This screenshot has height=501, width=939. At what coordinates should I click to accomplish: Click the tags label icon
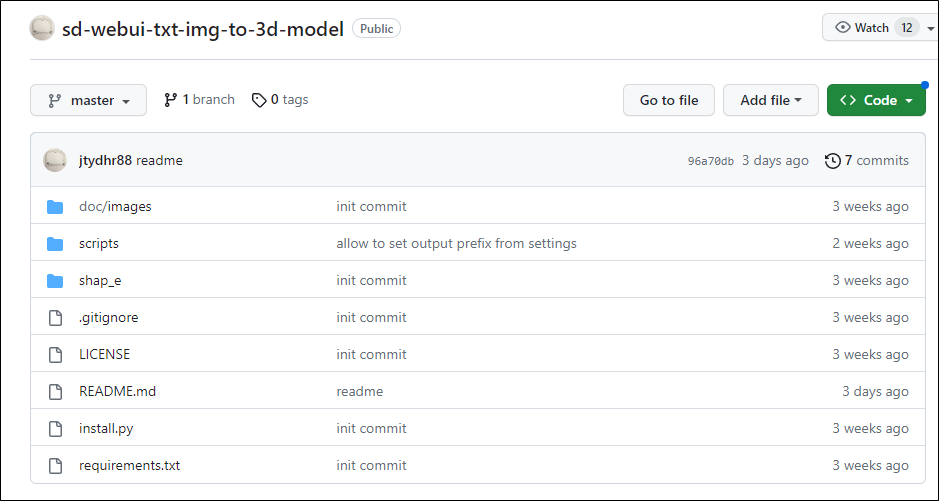(x=259, y=100)
